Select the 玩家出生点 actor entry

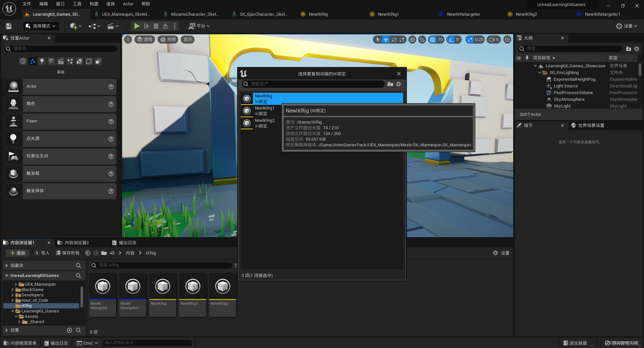coord(60,156)
